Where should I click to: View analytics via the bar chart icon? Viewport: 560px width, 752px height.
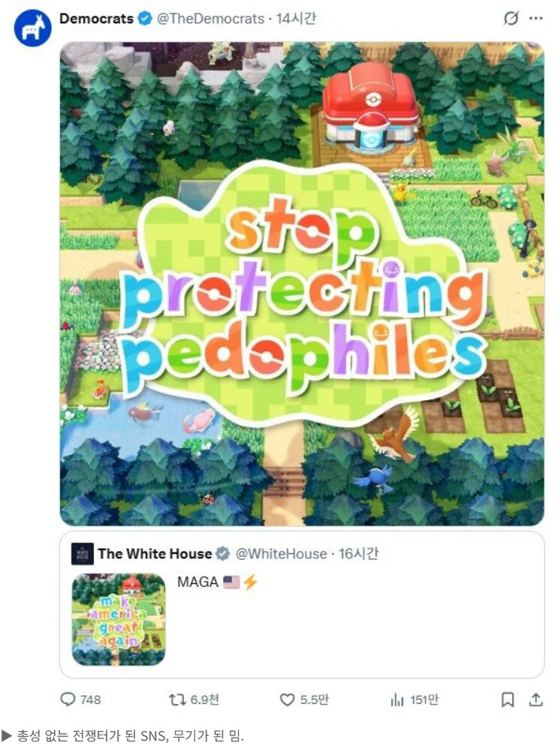(397, 700)
